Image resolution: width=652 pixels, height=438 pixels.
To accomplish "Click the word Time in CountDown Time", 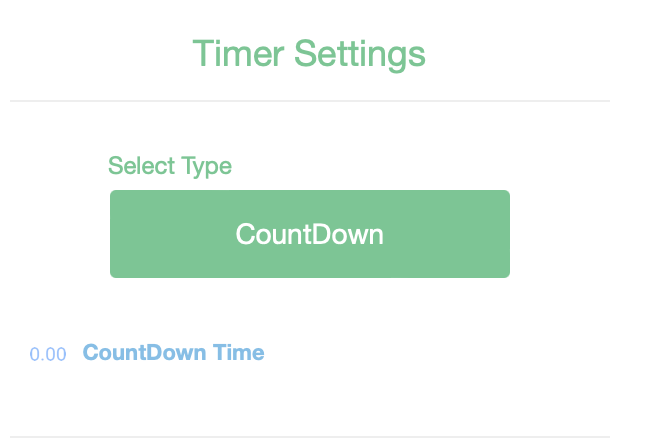I will [239, 352].
